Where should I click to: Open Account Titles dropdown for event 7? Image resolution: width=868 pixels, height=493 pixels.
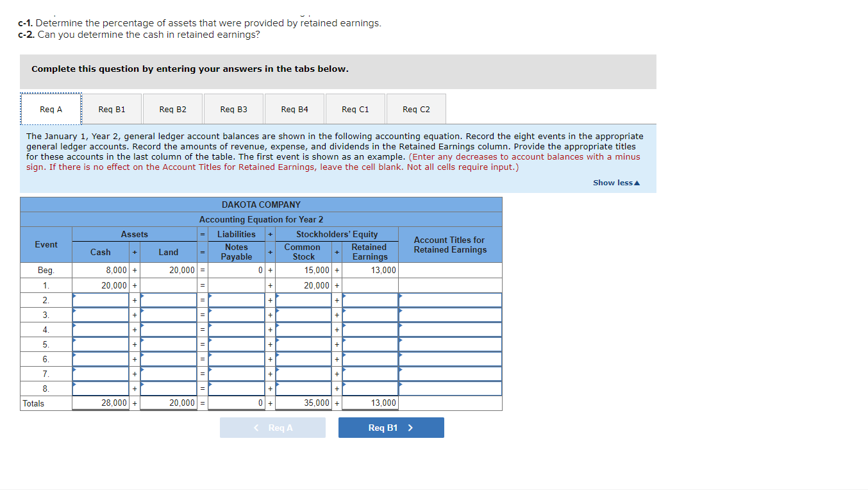coord(450,374)
